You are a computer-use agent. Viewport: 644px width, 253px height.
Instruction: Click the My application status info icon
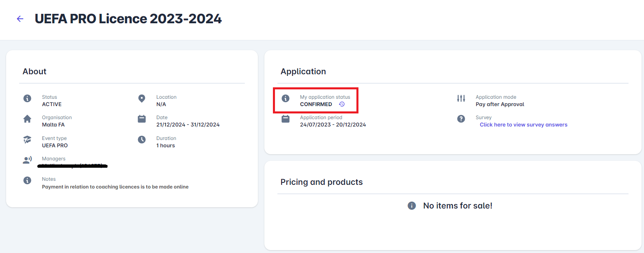[x=286, y=98]
